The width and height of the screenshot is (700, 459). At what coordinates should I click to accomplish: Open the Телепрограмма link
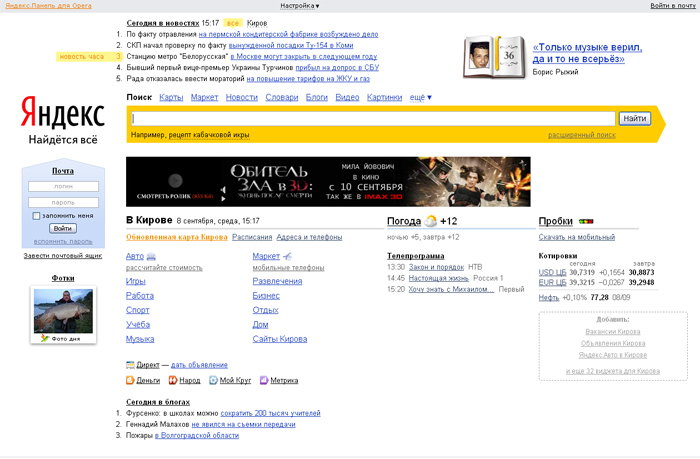(416, 256)
